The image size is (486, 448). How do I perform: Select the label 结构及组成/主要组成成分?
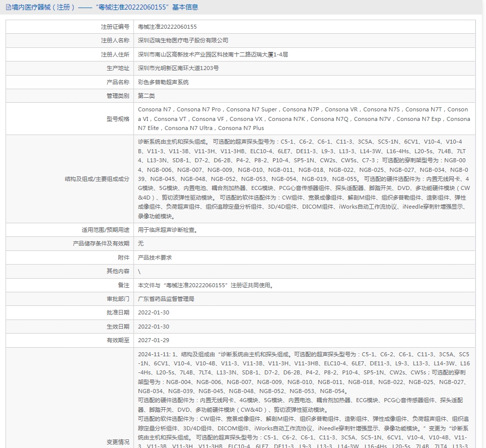[97, 179]
